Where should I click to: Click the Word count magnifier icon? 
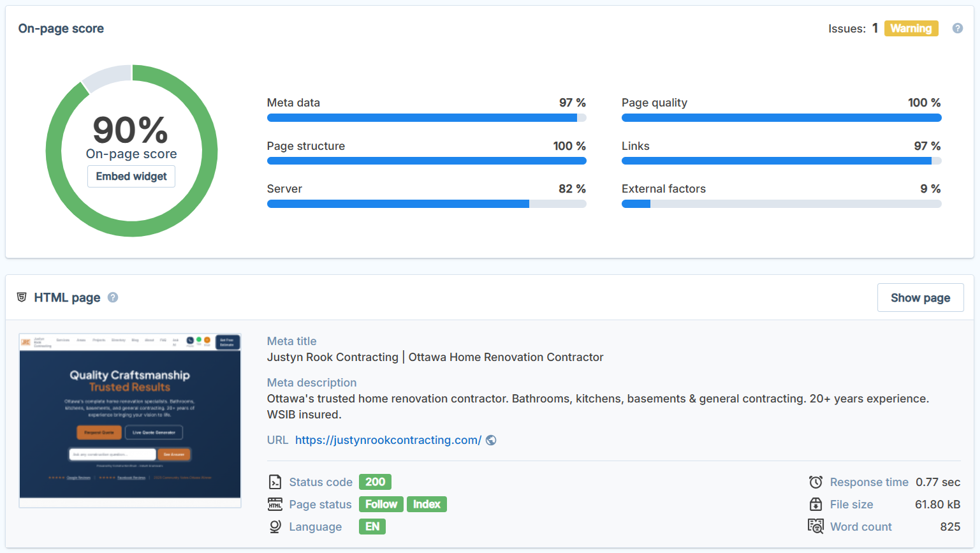[816, 526]
